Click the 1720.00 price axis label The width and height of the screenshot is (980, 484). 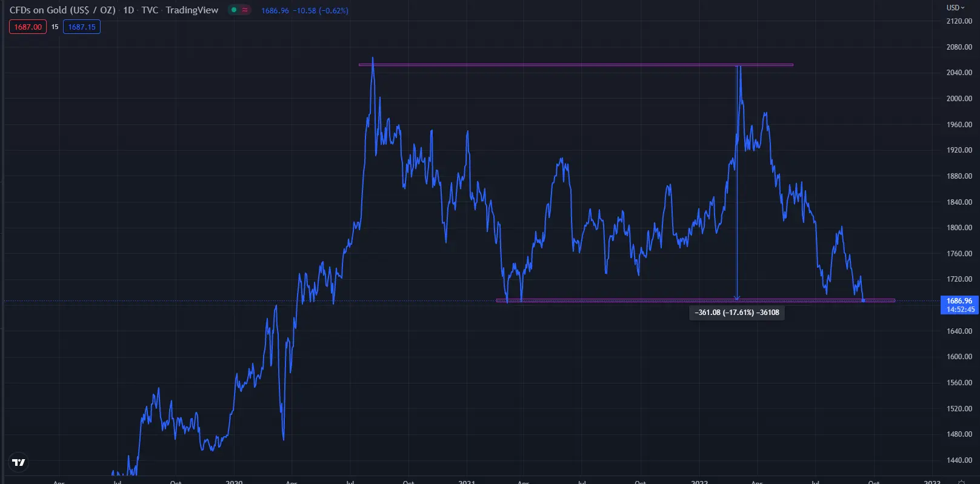click(959, 279)
